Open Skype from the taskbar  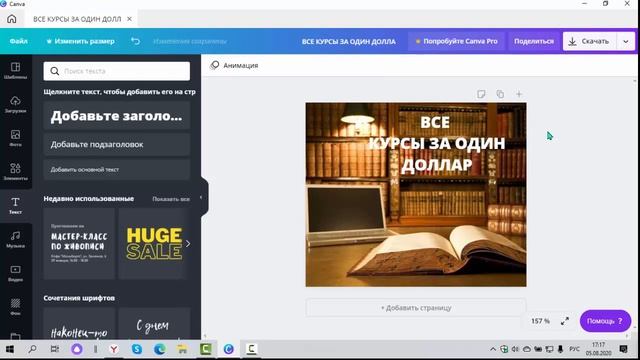(x=137, y=349)
